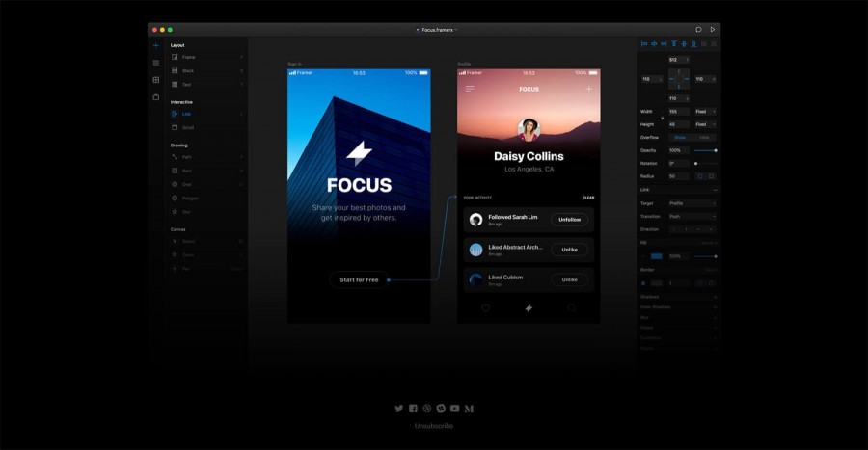Align selection to bottom edge
868x450 pixels.
click(x=693, y=43)
